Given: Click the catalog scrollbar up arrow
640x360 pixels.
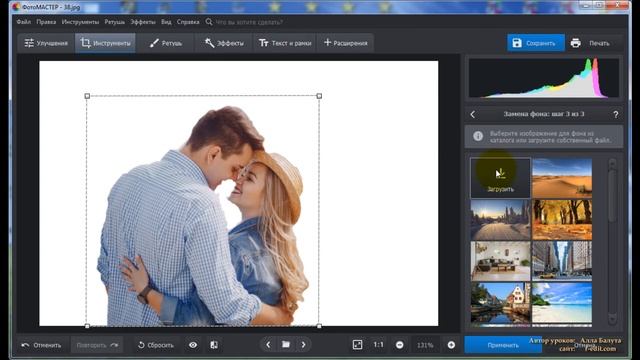Looking at the screenshot, I should tap(612, 163).
